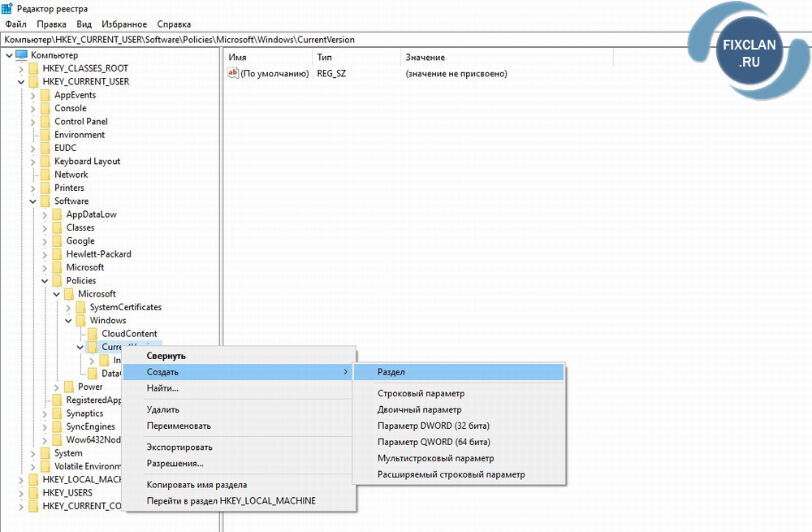
Task: Click the CloudContent folder icon
Action: click(93, 334)
